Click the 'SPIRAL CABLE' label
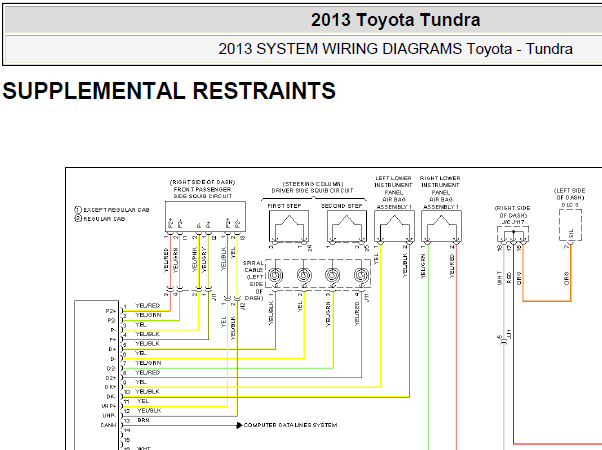Viewport: 602px width, 450px height. click(x=253, y=266)
